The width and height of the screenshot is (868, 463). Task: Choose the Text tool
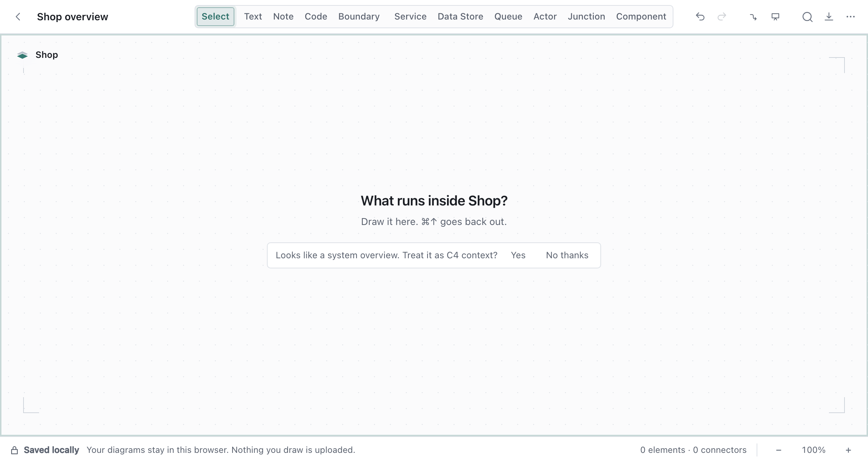pos(253,17)
